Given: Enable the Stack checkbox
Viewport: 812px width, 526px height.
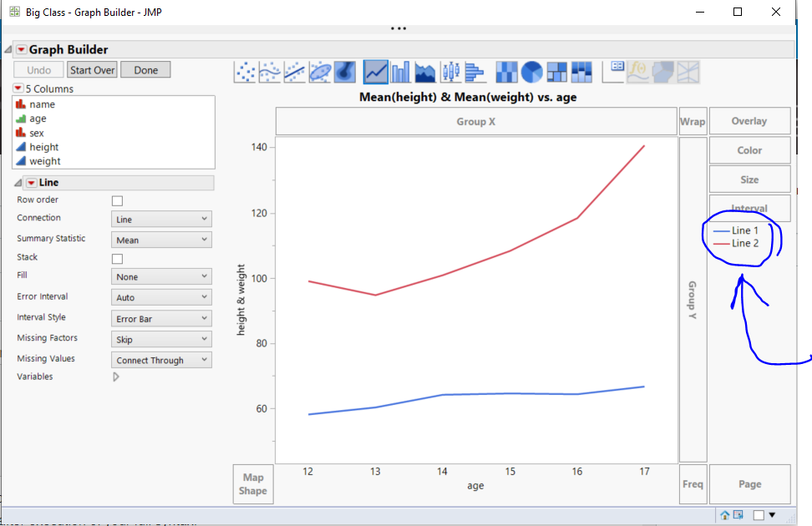Looking at the screenshot, I should point(117,258).
